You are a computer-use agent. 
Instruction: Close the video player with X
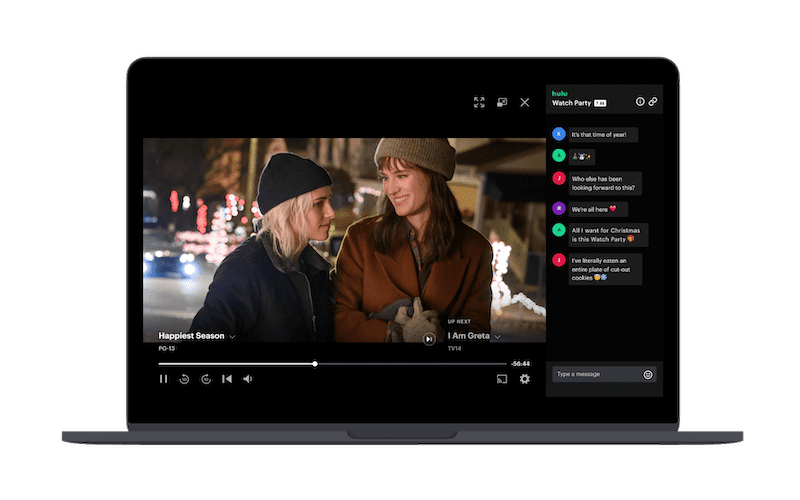coord(524,103)
